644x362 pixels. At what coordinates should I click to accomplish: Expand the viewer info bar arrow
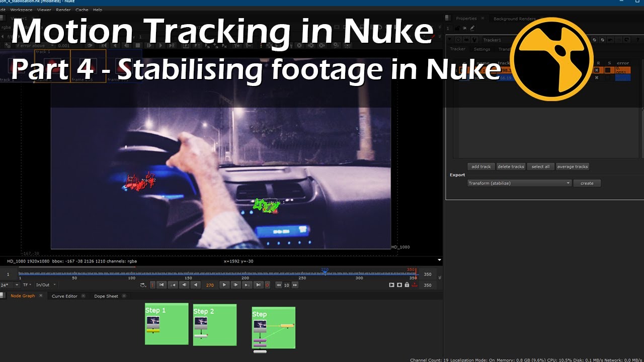click(439, 260)
